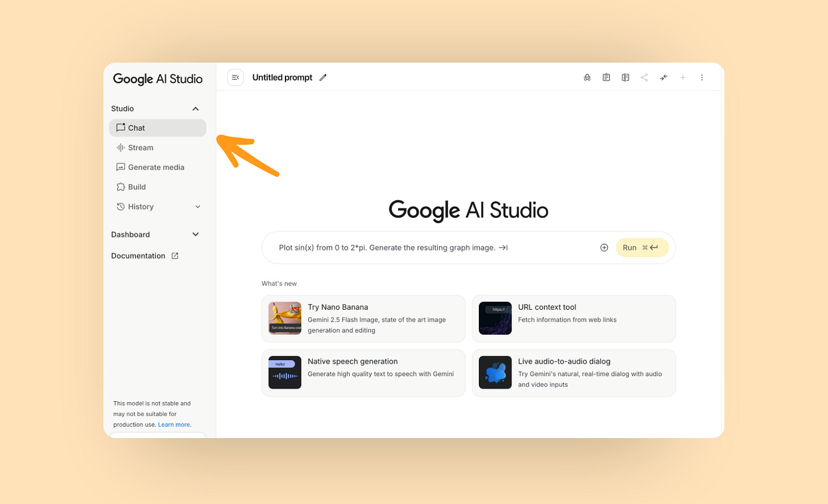The height and width of the screenshot is (504, 828).
Task: Click "Fetch information from web links" description
Action: 567,320
